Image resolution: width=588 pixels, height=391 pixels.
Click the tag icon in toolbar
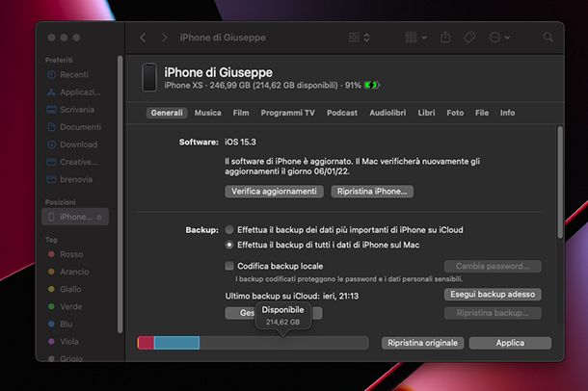click(x=469, y=38)
